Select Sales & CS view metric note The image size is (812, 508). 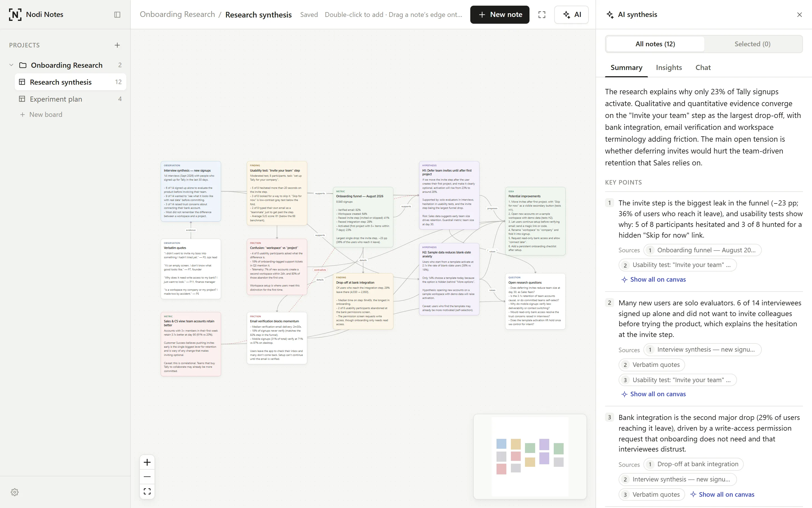click(x=191, y=344)
